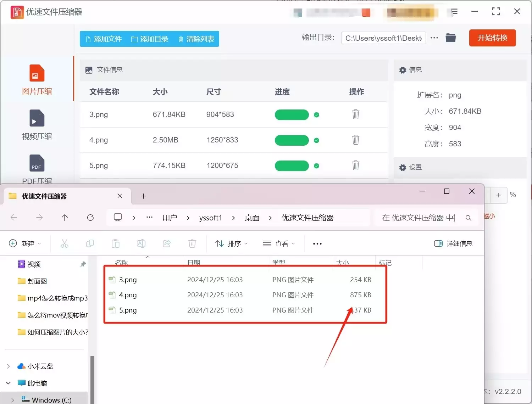Select the 如何压缩图片的大小 folder
Screen dimensions: 532x404
coord(52,332)
